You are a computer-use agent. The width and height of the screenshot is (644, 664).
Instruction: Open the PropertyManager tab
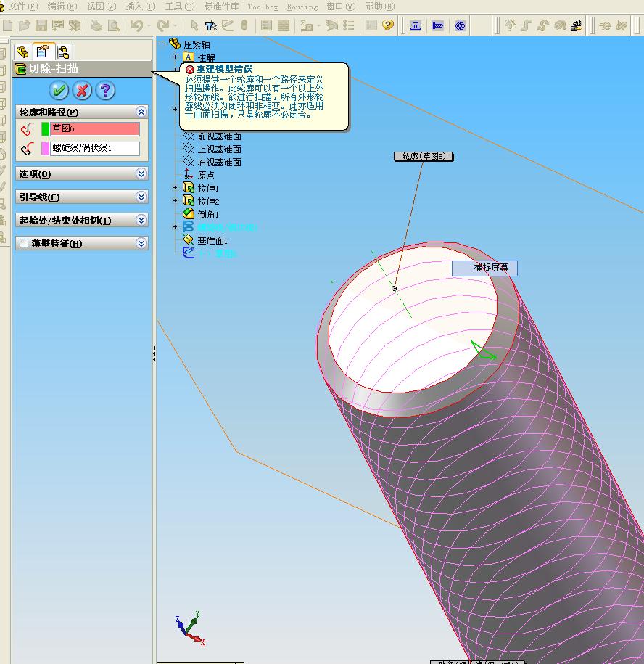click(43, 52)
